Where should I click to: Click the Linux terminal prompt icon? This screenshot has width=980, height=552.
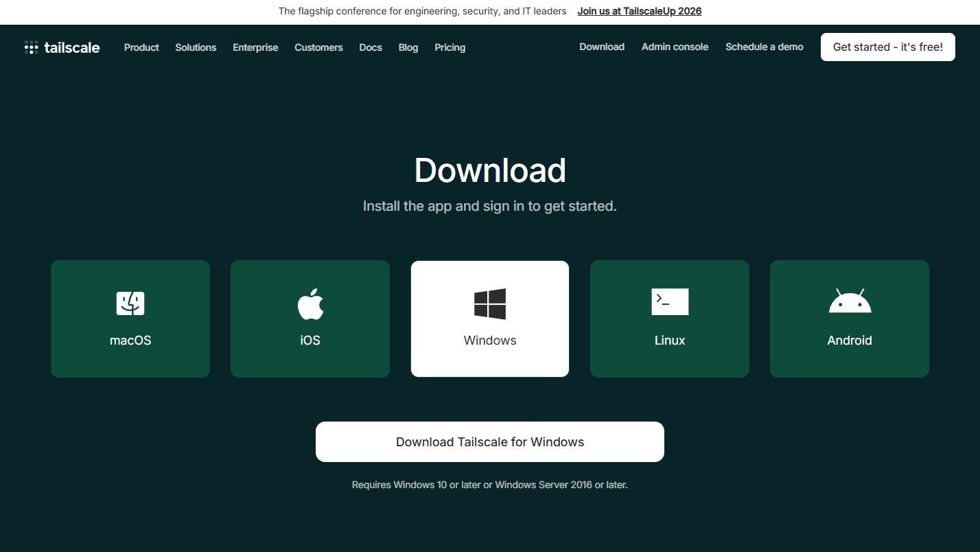point(670,302)
